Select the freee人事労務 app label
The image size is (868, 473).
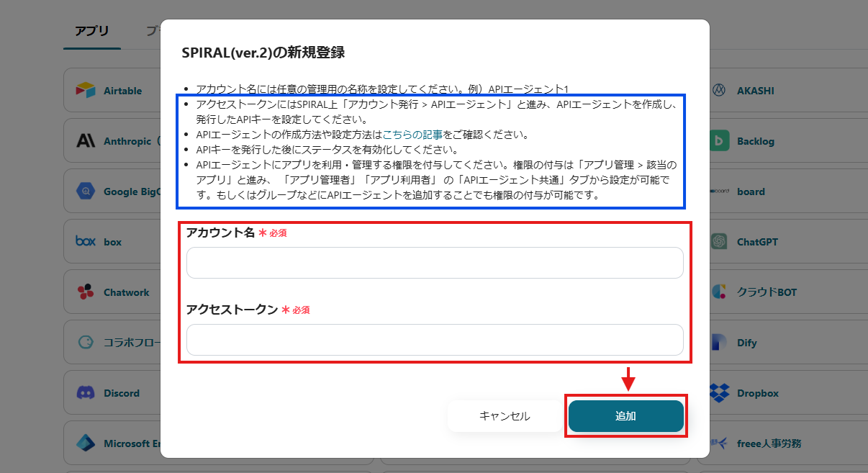[x=769, y=443]
